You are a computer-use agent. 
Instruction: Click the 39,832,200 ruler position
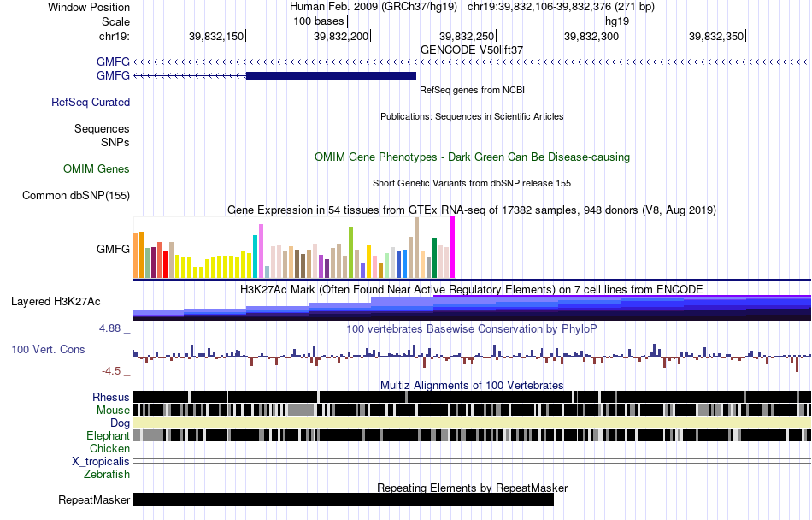click(341, 36)
